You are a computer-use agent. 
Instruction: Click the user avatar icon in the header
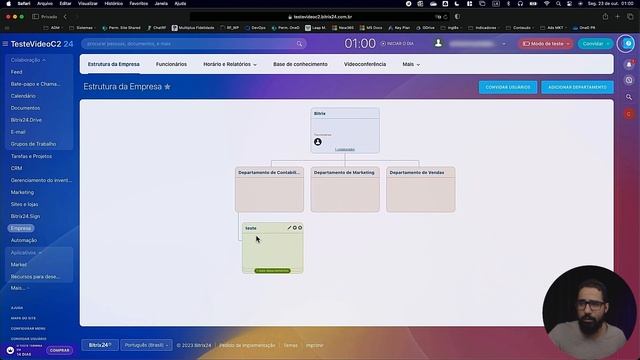point(438,43)
